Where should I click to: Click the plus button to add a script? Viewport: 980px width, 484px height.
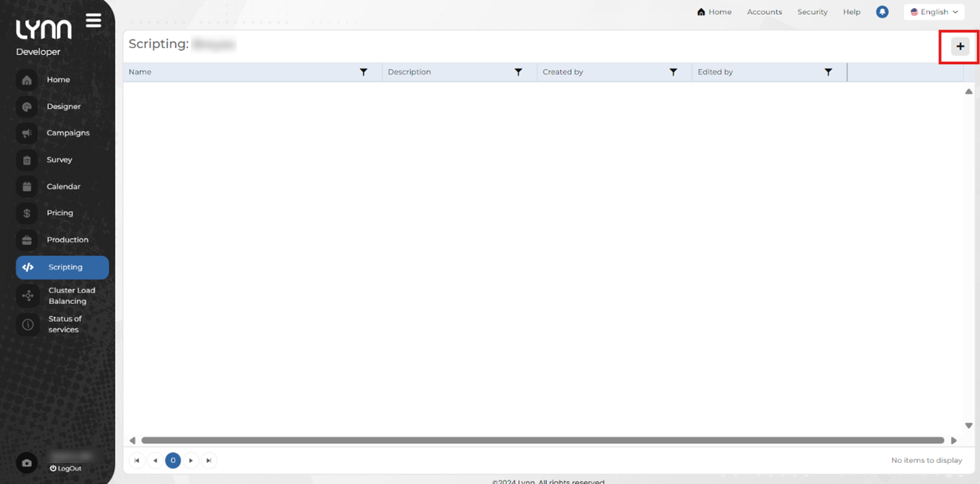pos(960,46)
